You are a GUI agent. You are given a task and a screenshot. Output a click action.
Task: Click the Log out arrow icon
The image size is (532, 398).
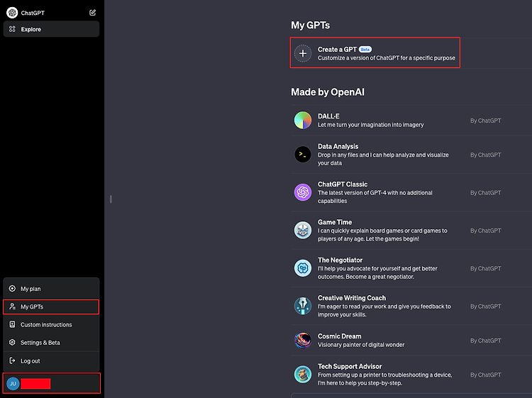click(x=12, y=360)
